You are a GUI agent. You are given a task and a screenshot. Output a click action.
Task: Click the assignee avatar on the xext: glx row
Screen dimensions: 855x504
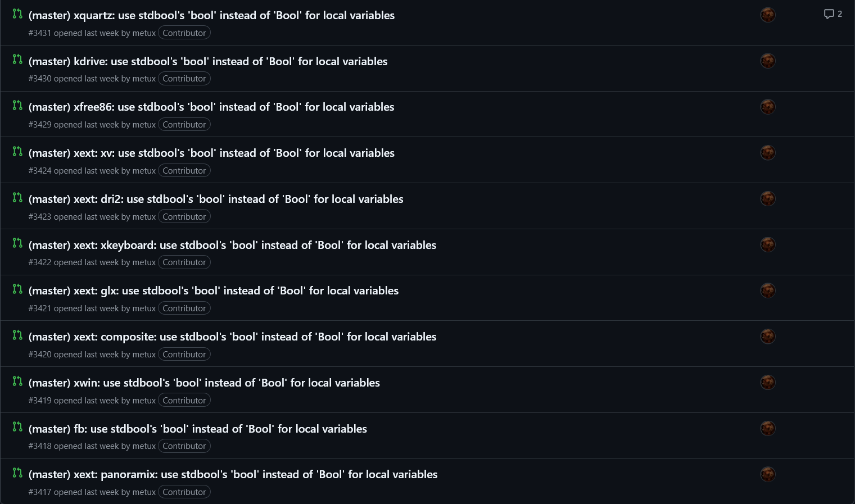point(768,290)
